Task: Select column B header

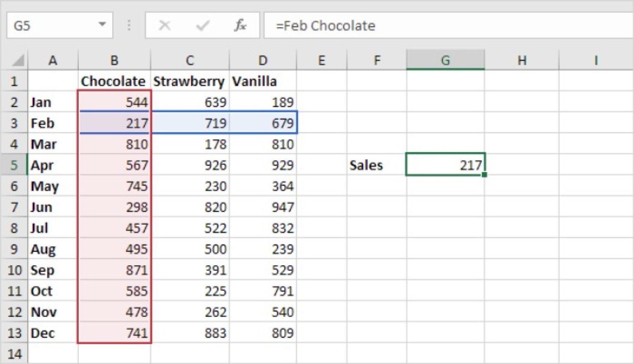Action: (x=114, y=60)
